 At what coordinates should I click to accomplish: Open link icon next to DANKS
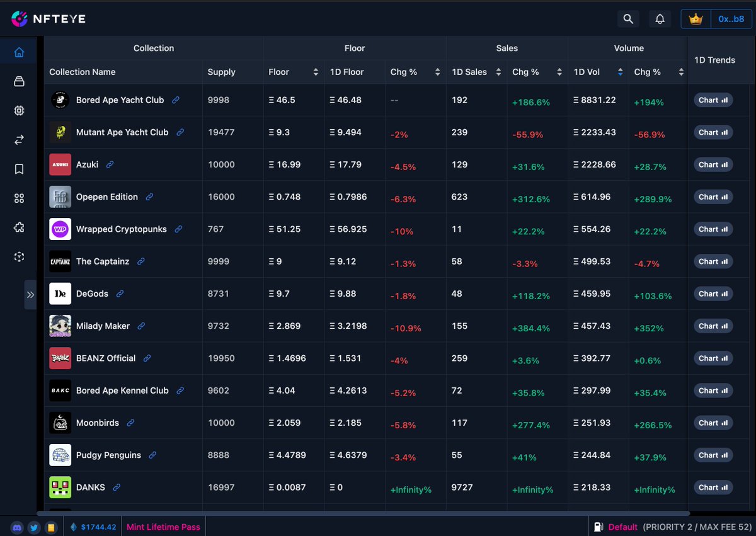click(x=116, y=488)
